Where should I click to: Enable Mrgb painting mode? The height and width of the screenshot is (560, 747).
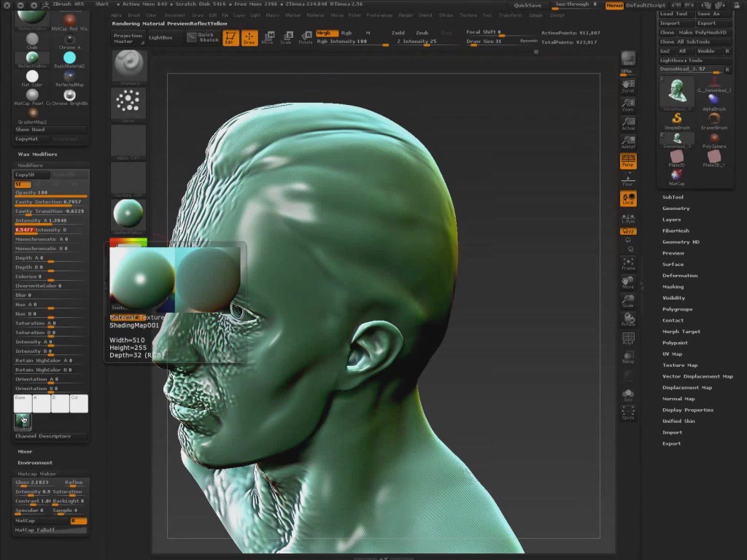point(327,33)
